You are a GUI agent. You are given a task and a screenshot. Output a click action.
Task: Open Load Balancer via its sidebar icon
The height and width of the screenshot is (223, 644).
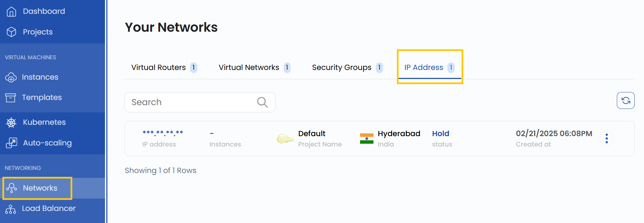11,209
